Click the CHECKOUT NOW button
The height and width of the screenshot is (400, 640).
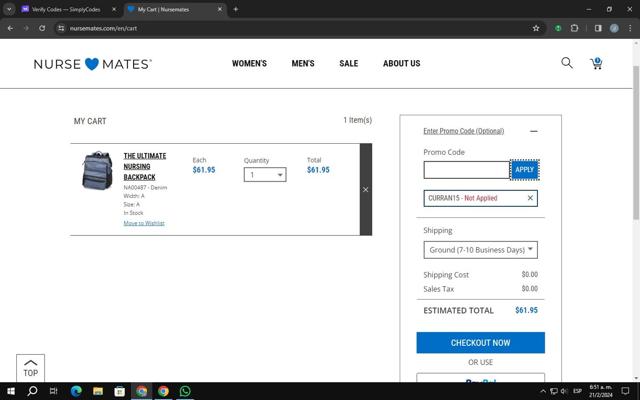pos(480,342)
